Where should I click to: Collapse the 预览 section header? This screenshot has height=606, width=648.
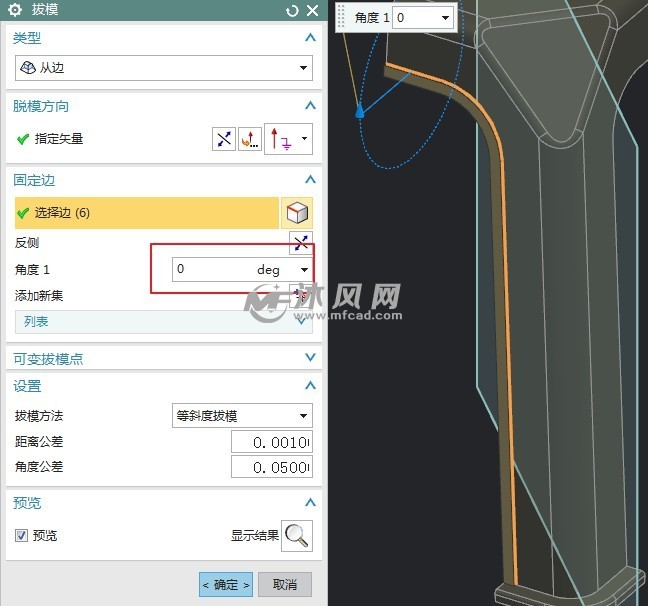(x=310, y=503)
